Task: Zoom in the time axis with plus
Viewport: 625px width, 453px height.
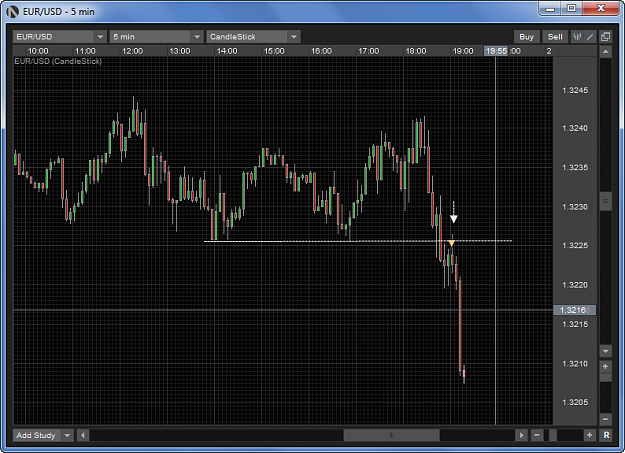Action: click(590, 435)
